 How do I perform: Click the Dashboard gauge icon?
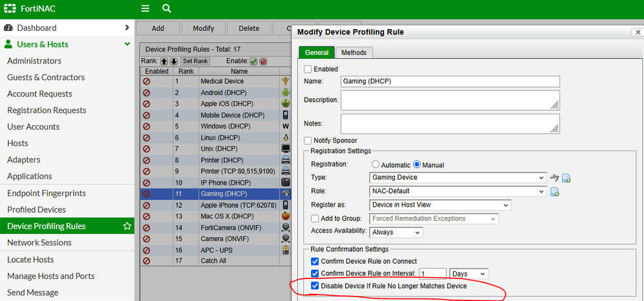(x=8, y=28)
